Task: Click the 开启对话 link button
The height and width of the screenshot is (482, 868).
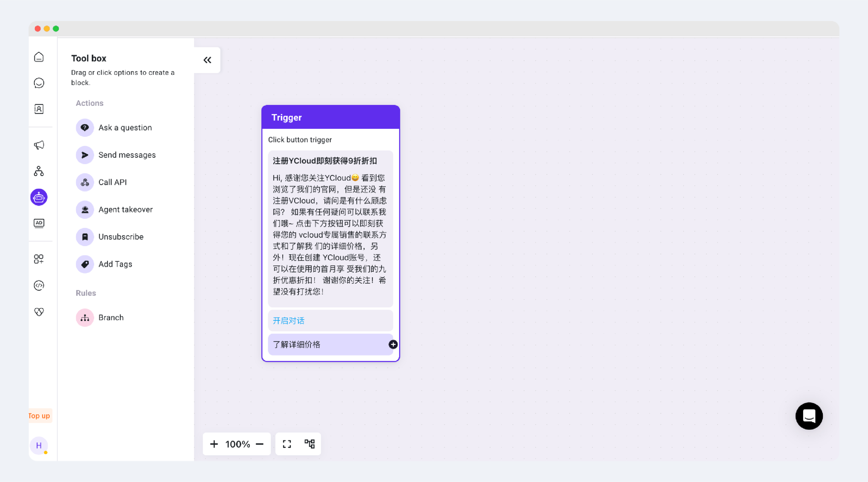Action: click(x=289, y=321)
